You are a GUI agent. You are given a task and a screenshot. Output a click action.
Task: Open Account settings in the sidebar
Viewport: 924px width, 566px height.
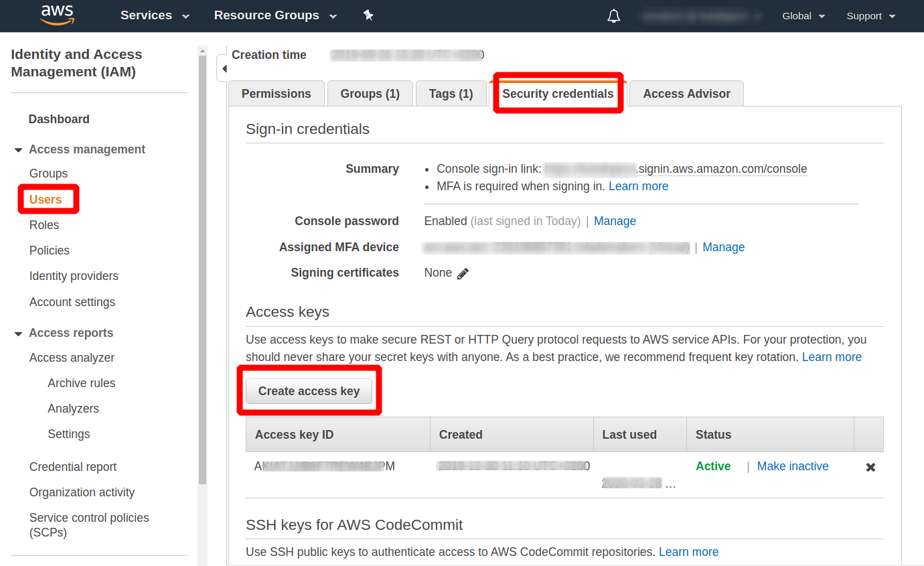[x=72, y=302]
